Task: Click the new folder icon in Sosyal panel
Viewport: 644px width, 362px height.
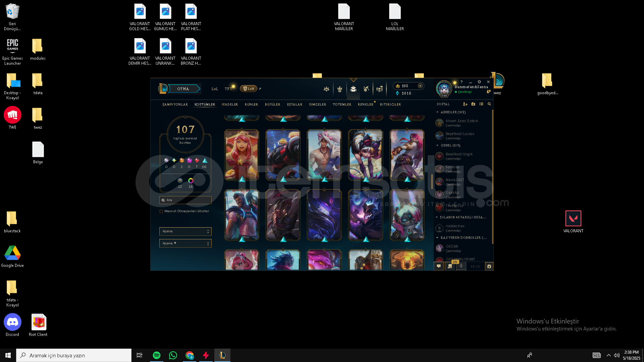Action: coord(473,104)
